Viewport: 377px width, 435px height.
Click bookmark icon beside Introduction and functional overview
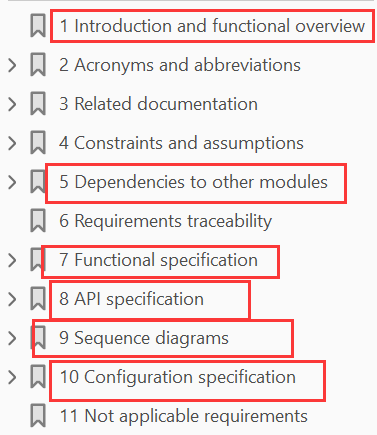[x=38, y=26]
